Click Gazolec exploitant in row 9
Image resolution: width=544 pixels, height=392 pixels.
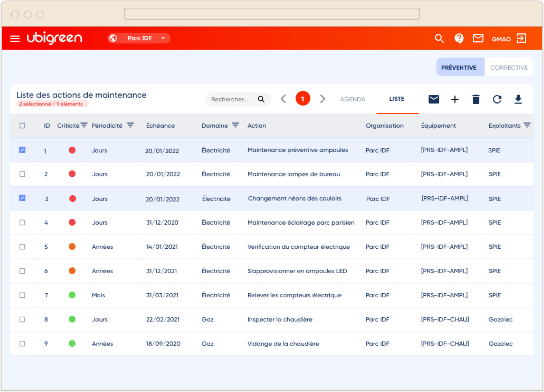pos(500,344)
